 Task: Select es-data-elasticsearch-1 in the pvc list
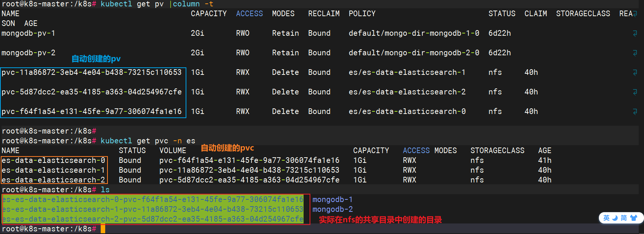click(53, 170)
